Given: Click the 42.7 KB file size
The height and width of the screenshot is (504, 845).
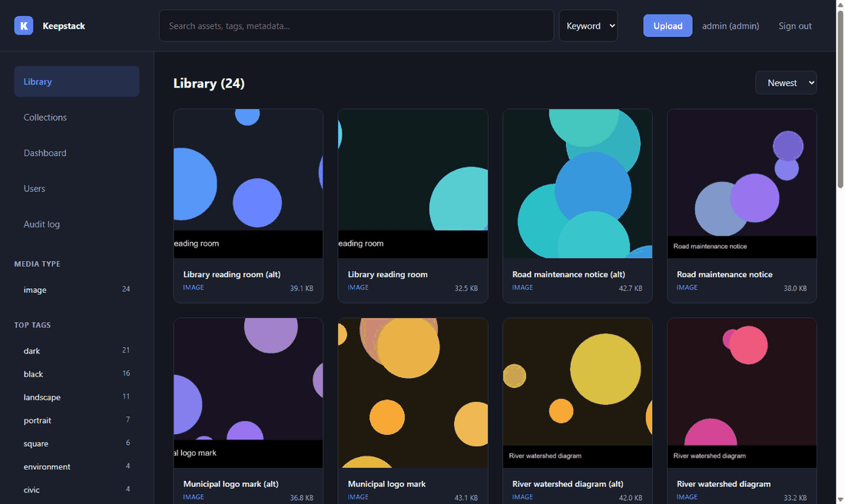Looking at the screenshot, I should [x=631, y=288].
